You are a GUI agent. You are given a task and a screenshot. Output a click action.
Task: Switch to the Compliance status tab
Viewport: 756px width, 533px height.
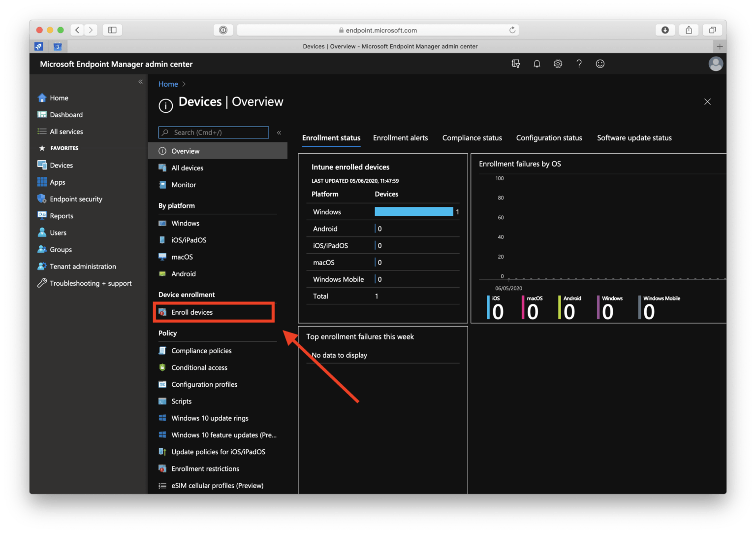(x=472, y=138)
